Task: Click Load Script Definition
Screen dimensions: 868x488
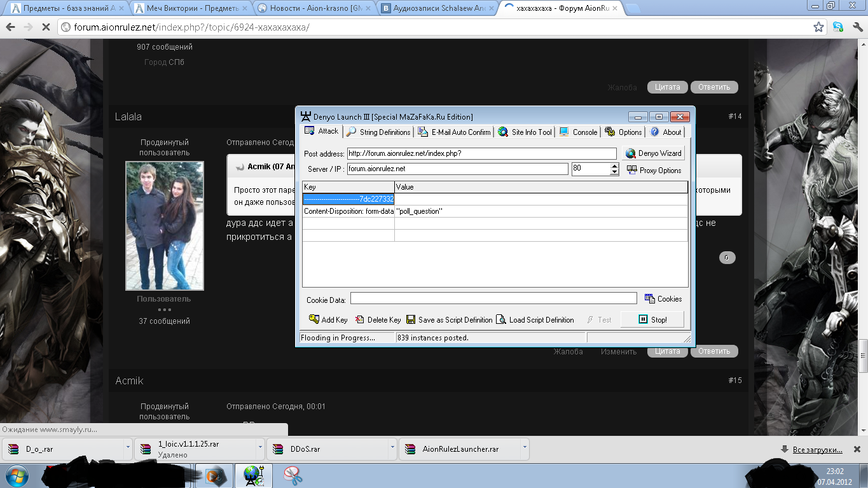Action: (x=535, y=319)
